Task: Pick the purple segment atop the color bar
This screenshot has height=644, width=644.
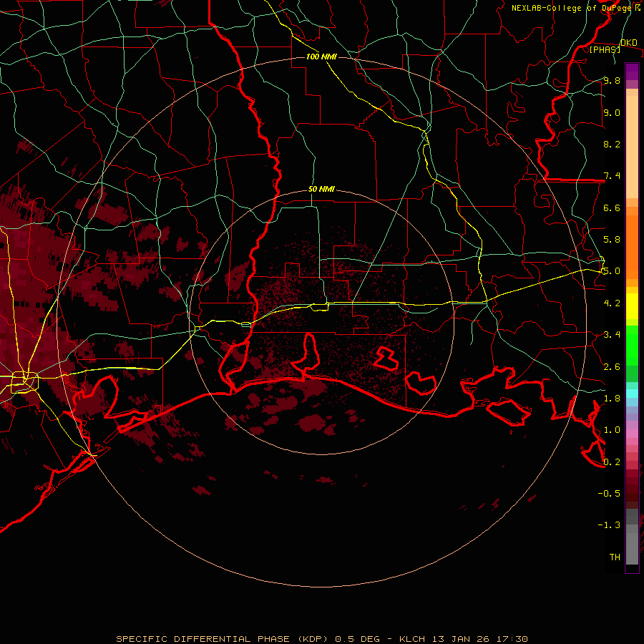Action: (x=632, y=72)
